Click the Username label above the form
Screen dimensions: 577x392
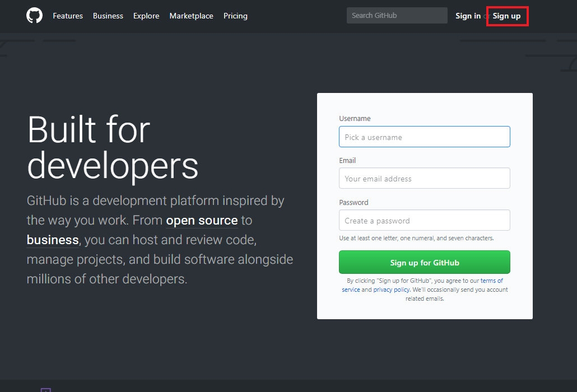pos(355,119)
